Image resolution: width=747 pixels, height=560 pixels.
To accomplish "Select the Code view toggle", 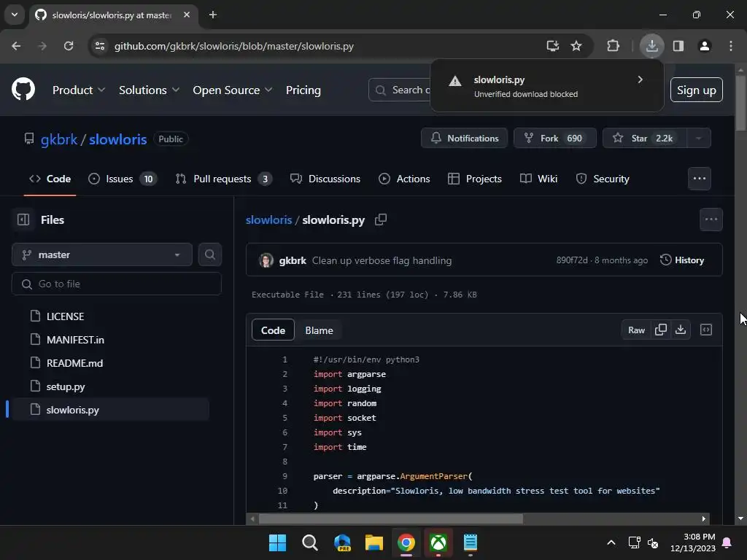I will point(273,330).
